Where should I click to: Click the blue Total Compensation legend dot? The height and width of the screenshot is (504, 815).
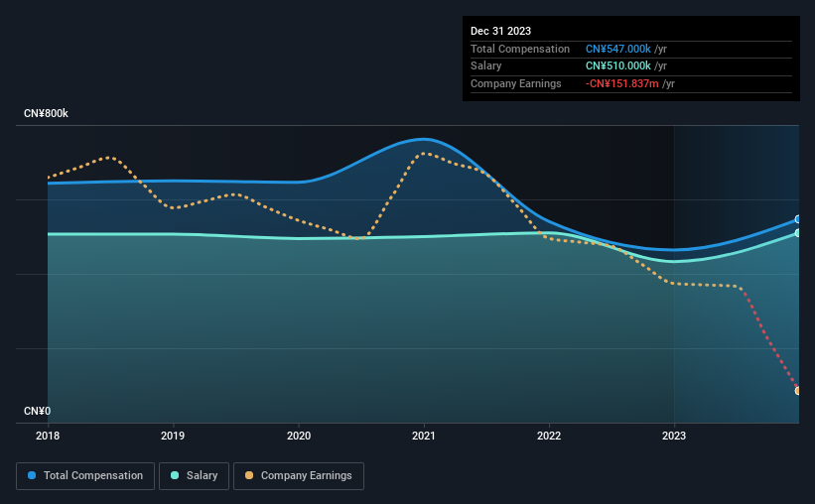coord(32,475)
